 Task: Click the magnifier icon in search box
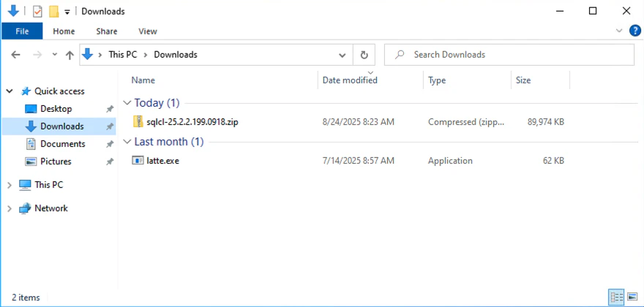[x=400, y=55]
